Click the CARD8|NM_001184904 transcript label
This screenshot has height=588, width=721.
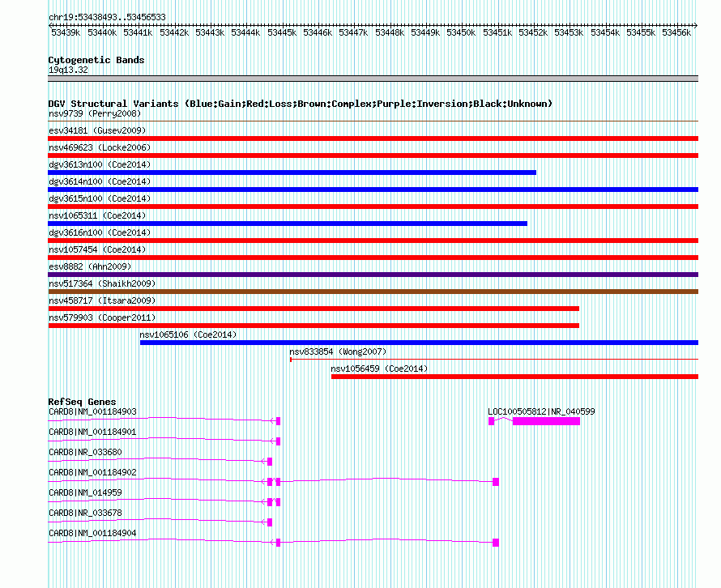pos(92,533)
